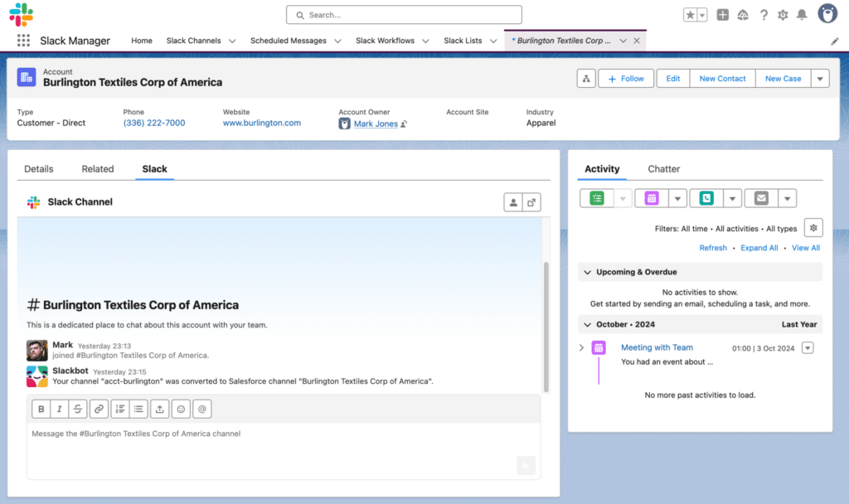Close the Burlington Textiles Corp tab
This screenshot has width=849, height=504.
click(637, 41)
